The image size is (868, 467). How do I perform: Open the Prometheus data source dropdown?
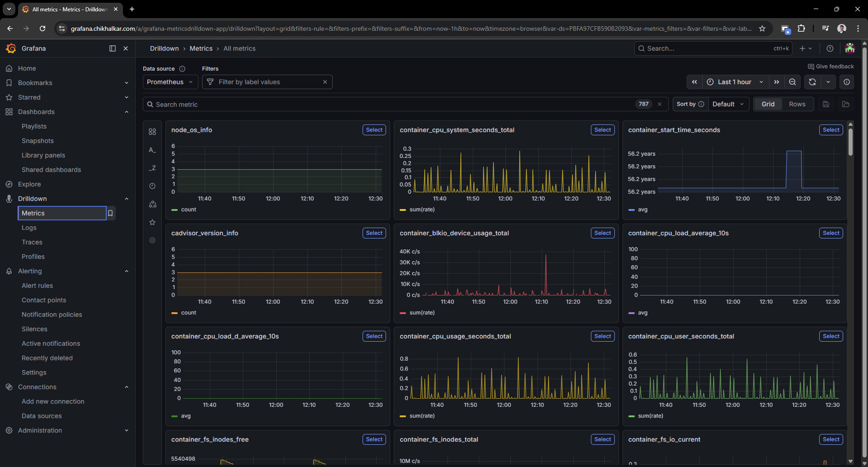[170, 82]
